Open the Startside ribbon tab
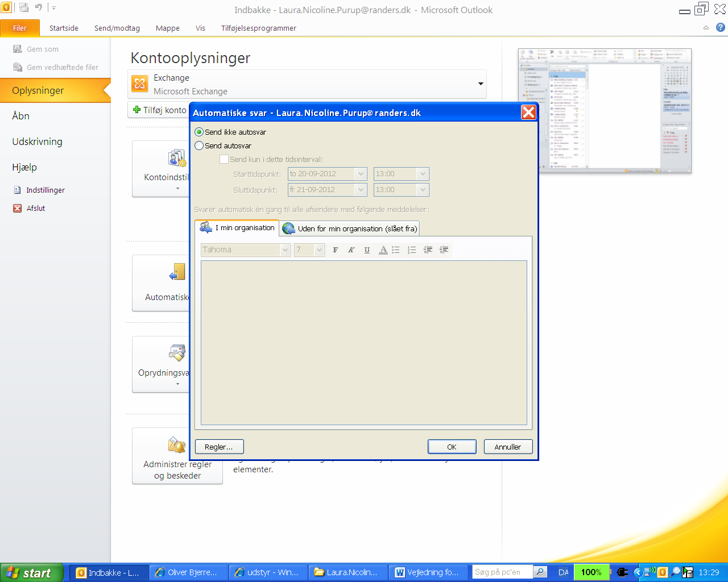The width and height of the screenshot is (728, 582). (64, 28)
